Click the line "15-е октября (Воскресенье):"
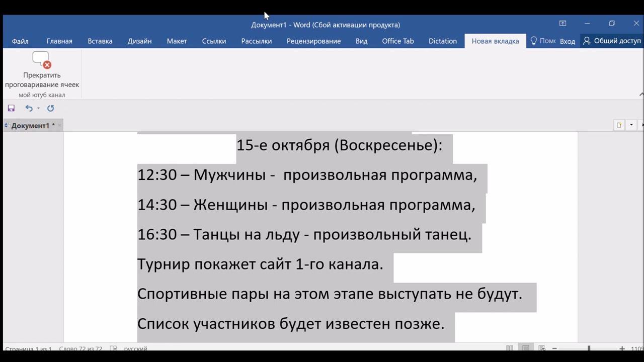644x362 pixels. point(339,145)
